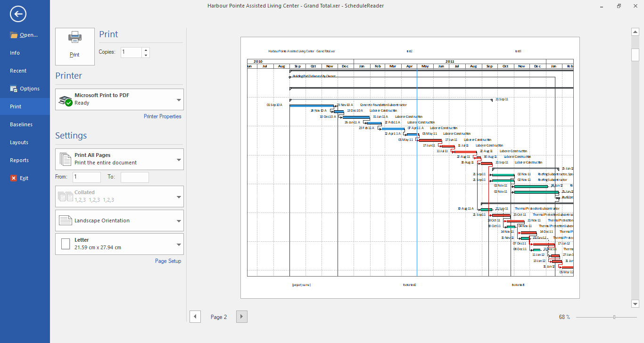Click the Landscape Orientation page icon
This screenshot has height=343, width=644.
click(65, 220)
